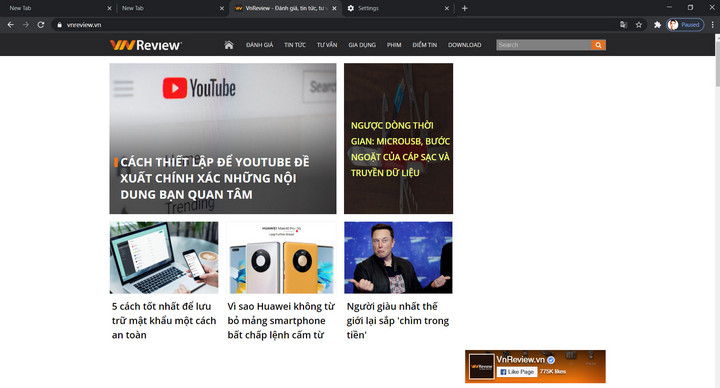720x388 pixels.
Task: Open 'Người giàu nhất thế giới' article link
Action: point(398,321)
